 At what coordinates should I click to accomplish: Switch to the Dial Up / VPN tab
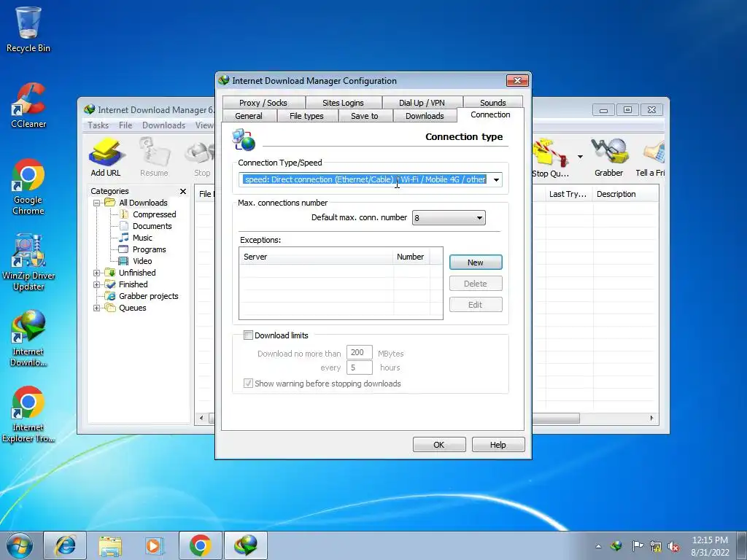pyautogui.click(x=422, y=102)
